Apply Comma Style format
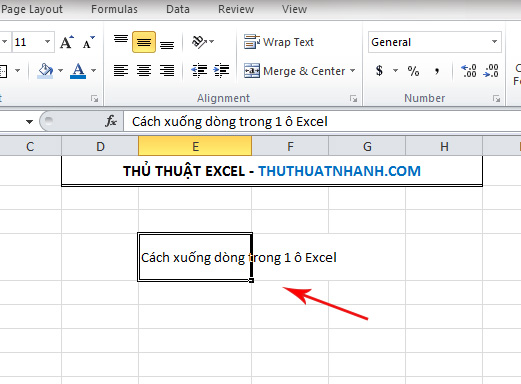The width and height of the screenshot is (521, 384). point(437,71)
